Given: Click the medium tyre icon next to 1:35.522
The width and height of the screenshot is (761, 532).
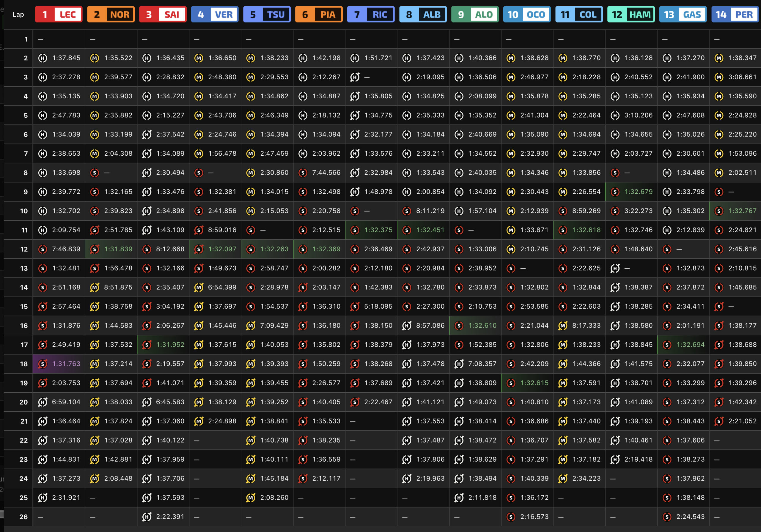Looking at the screenshot, I should point(95,58).
